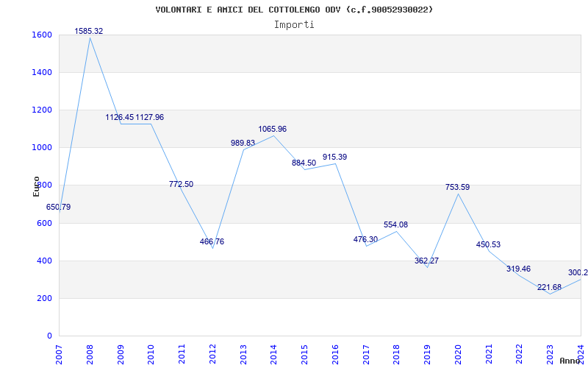This screenshot has height=368, width=588.
Task: Select the 476.30 data label
Action: click(365, 239)
